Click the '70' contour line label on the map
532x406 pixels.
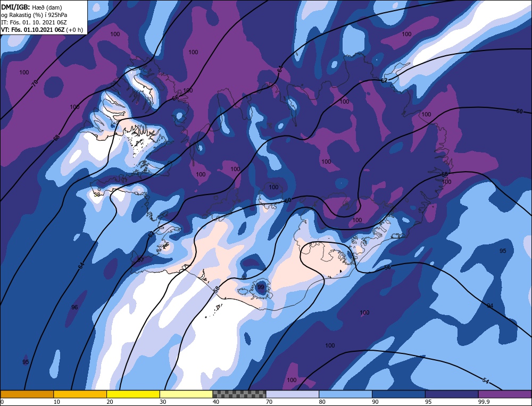35,82
